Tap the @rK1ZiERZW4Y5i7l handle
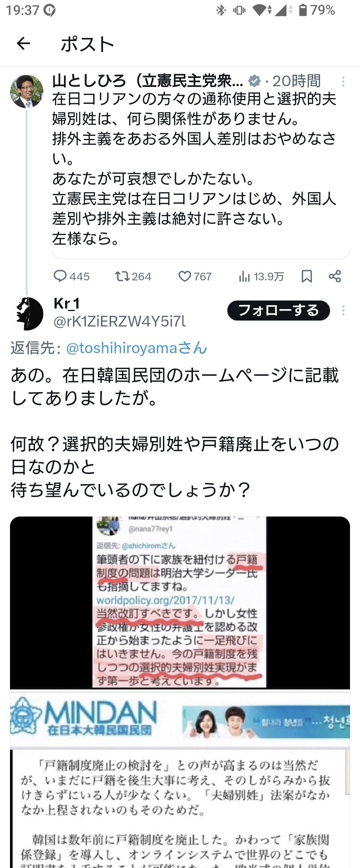Screen dimensions: 360x868 [119, 322]
